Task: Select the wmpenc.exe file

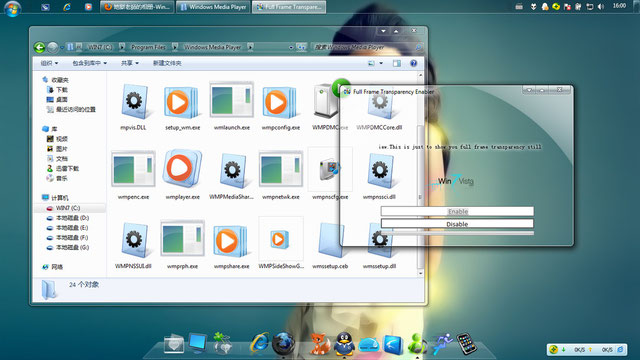Action: click(133, 176)
